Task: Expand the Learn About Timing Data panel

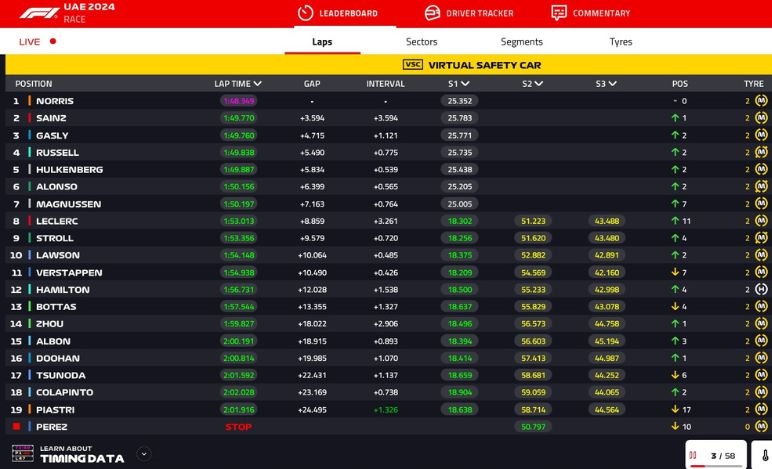Action: click(x=144, y=454)
